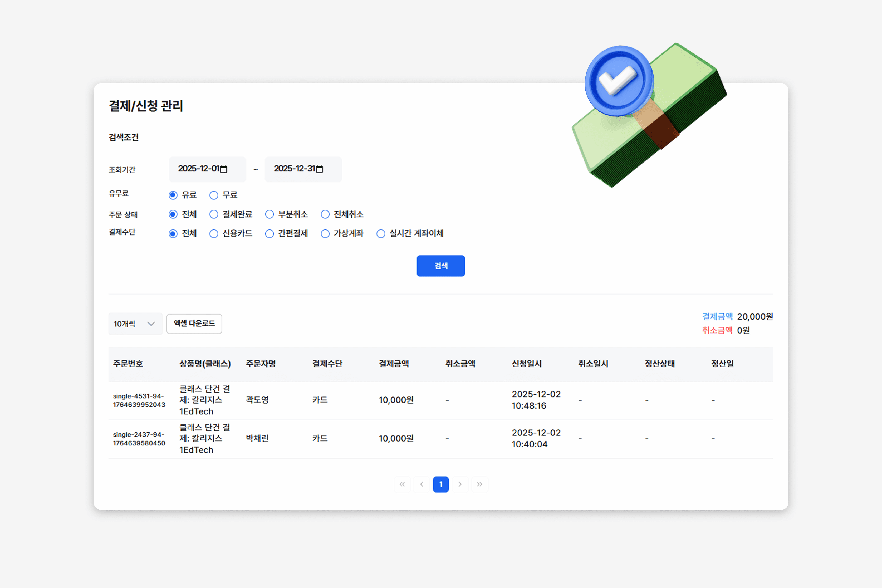Expand the 10개씩 page size dropdown
This screenshot has width=882, height=588.
tap(135, 324)
